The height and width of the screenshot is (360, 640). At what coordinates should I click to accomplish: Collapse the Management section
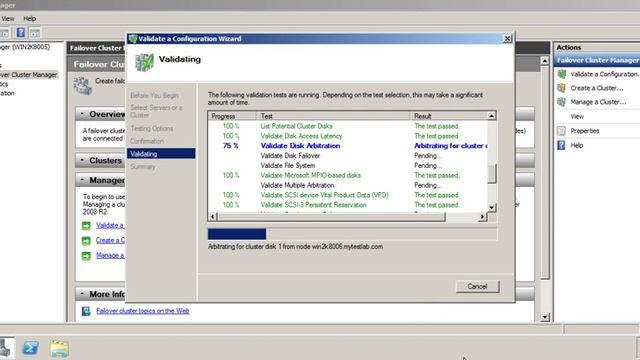(82, 180)
